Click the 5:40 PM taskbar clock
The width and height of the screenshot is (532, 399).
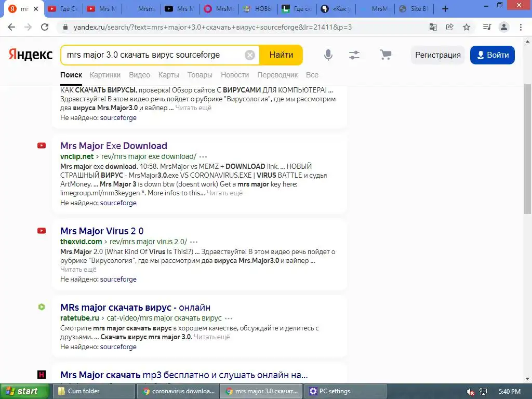tap(510, 392)
